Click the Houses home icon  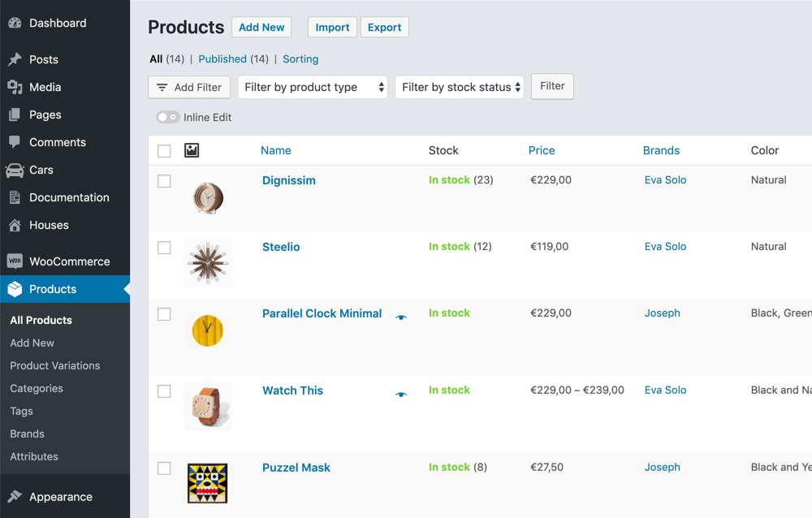[x=15, y=225]
